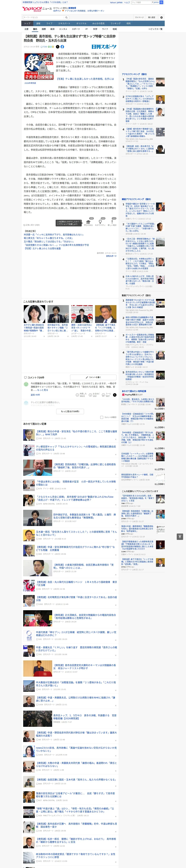The image size is (186, 868).
Task: Open the ライブ tab in dark navigation bar
Action: click(49, 24)
